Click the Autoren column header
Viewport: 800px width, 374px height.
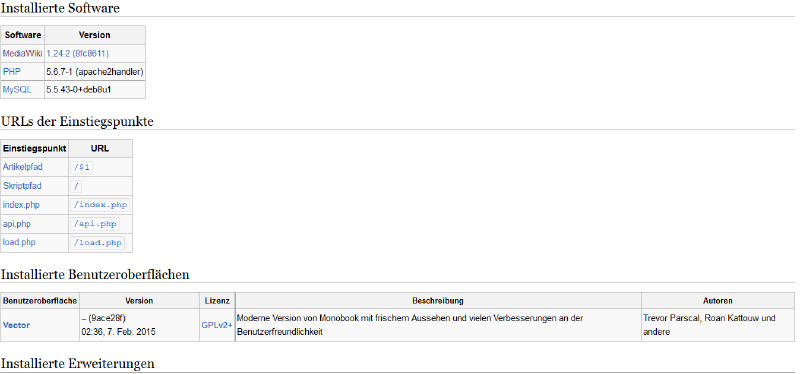(717, 301)
